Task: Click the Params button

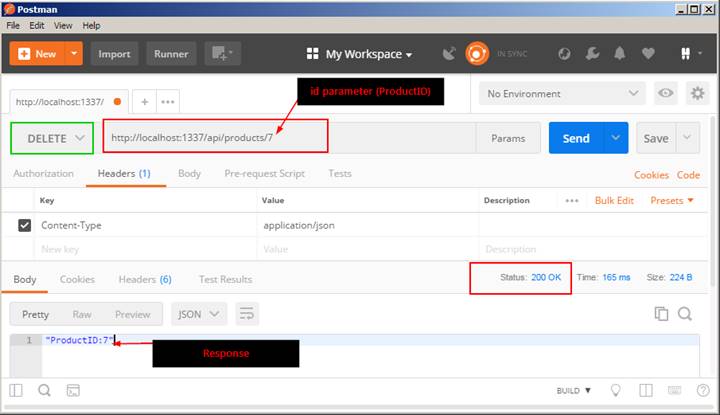Action: 508,138
